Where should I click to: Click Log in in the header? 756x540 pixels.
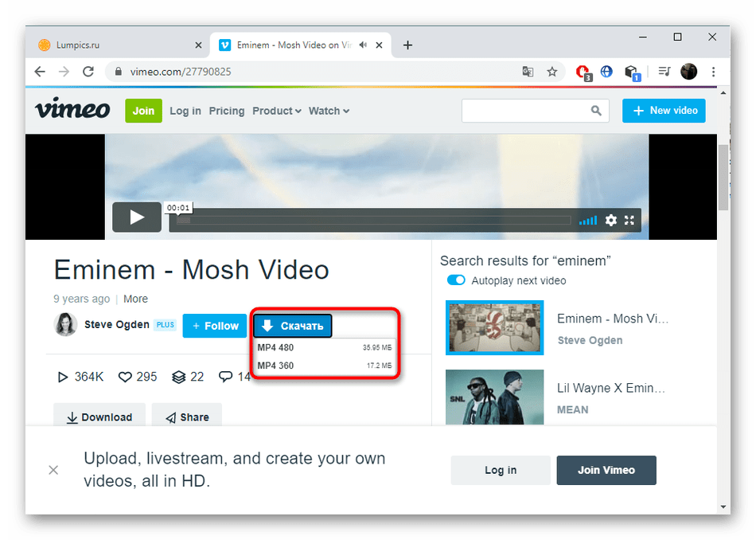pos(185,111)
